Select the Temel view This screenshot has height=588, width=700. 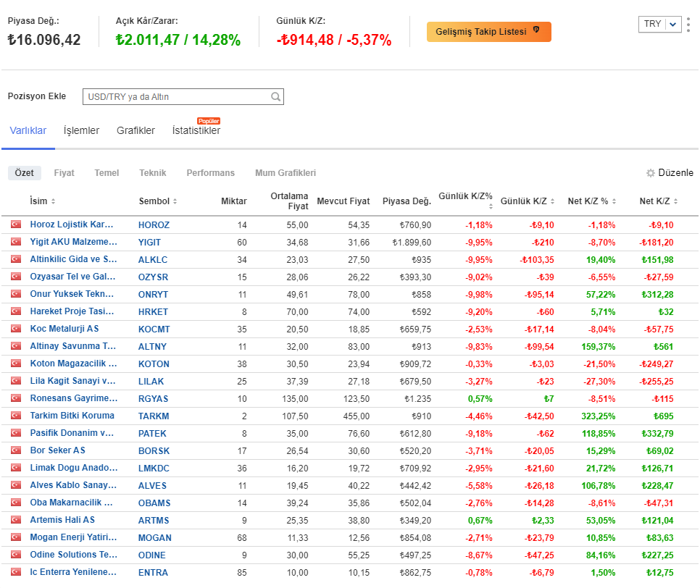coord(107,172)
